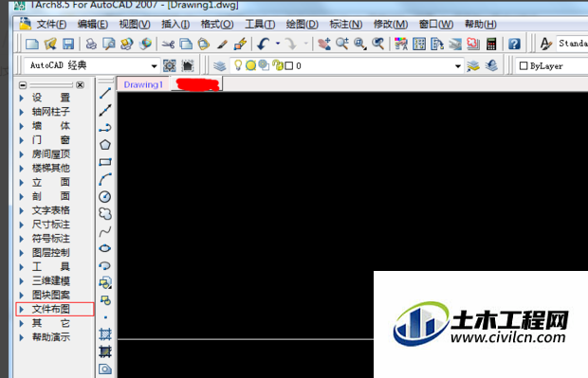Click the Cut scissors icon
This screenshot has width=588, height=378.
point(168,45)
